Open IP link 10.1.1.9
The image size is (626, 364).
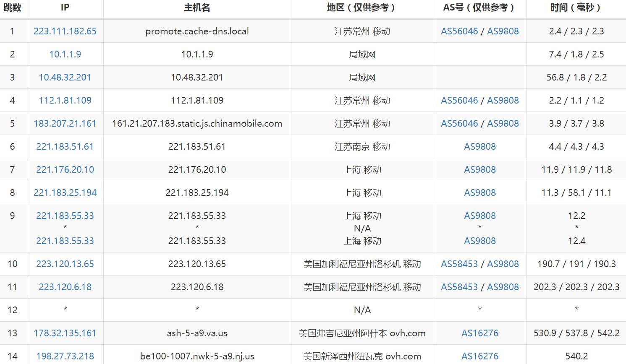(65, 54)
